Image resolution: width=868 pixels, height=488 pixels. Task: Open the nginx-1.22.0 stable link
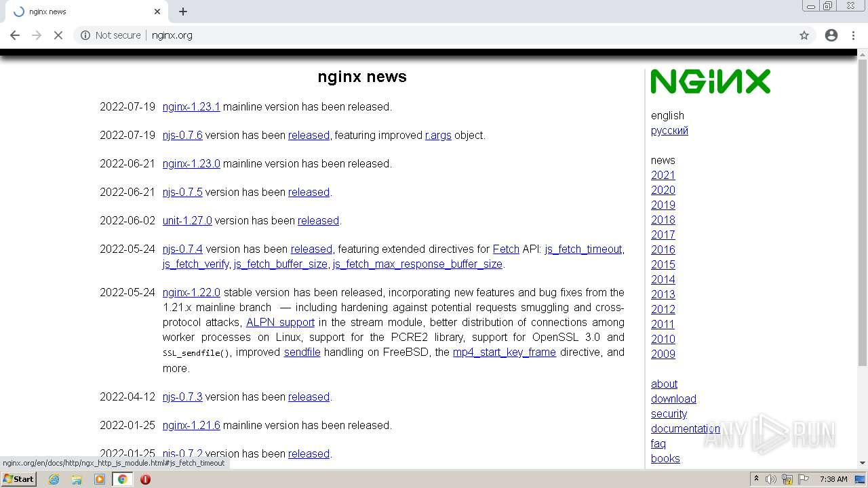[x=191, y=292]
